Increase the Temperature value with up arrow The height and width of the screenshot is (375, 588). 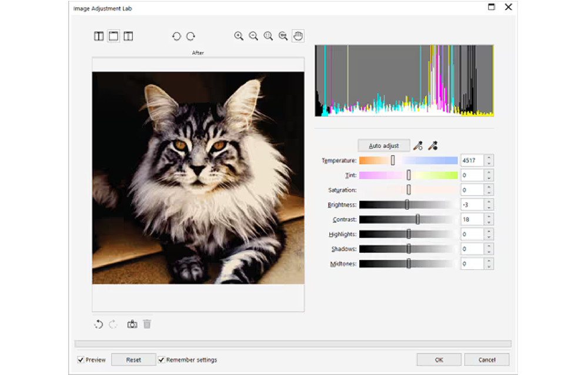click(489, 158)
